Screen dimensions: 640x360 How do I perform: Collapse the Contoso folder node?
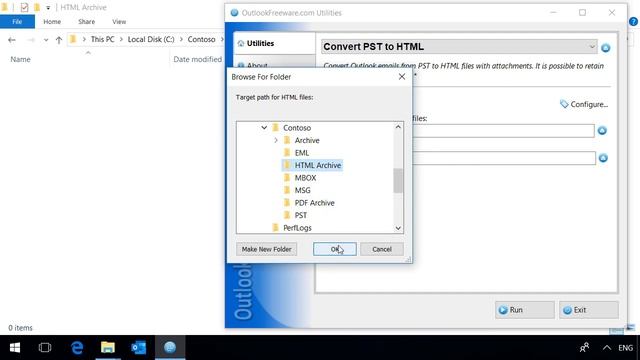(264, 128)
